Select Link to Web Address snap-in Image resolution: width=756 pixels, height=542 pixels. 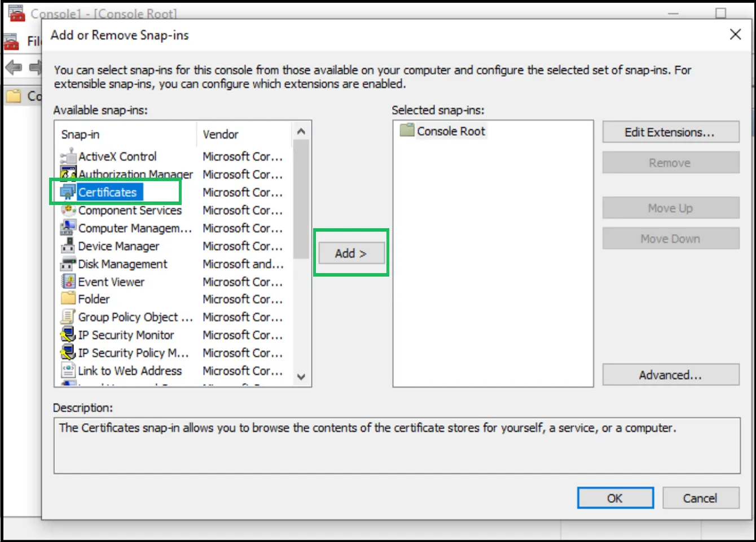130,371
